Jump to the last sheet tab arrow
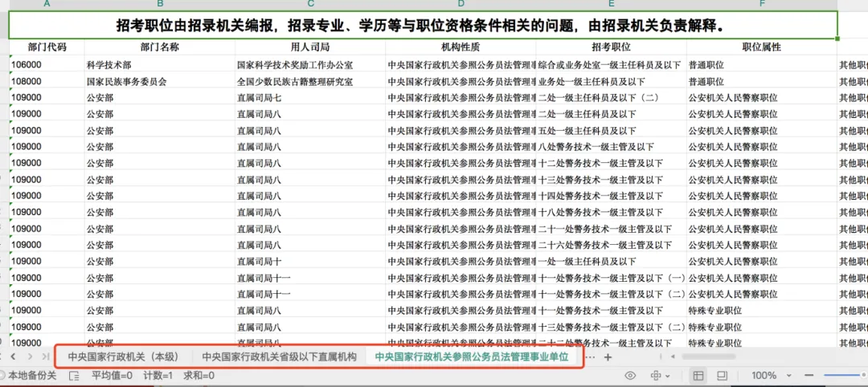This screenshot has width=868, height=387. [x=45, y=356]
